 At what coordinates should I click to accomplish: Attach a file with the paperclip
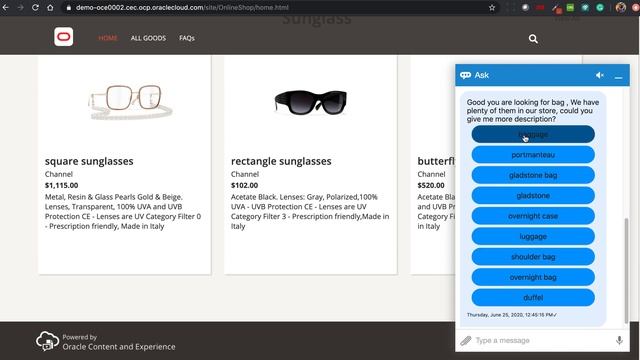click(466, 340)
